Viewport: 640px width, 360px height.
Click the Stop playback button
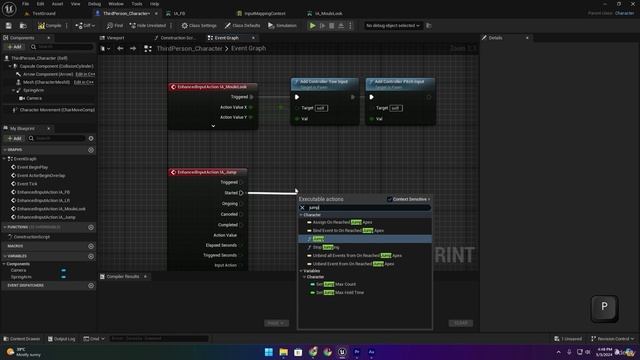pyautogui.click(x=331, y=26)
